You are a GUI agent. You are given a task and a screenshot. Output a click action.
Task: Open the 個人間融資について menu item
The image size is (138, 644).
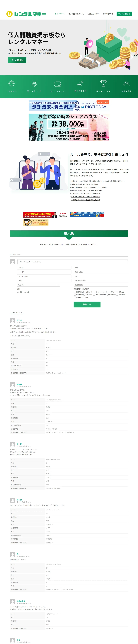pyautogui.click(x=76, y=14)
